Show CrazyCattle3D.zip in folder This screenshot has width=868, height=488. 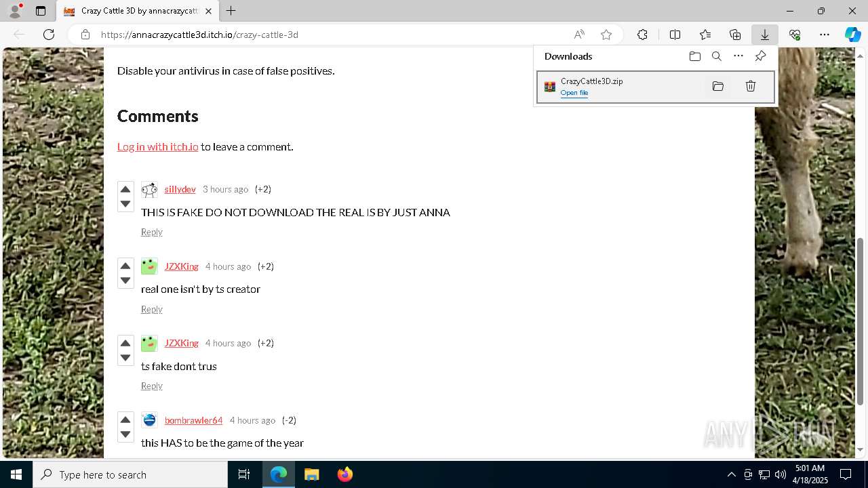click(x=718, y=86)
